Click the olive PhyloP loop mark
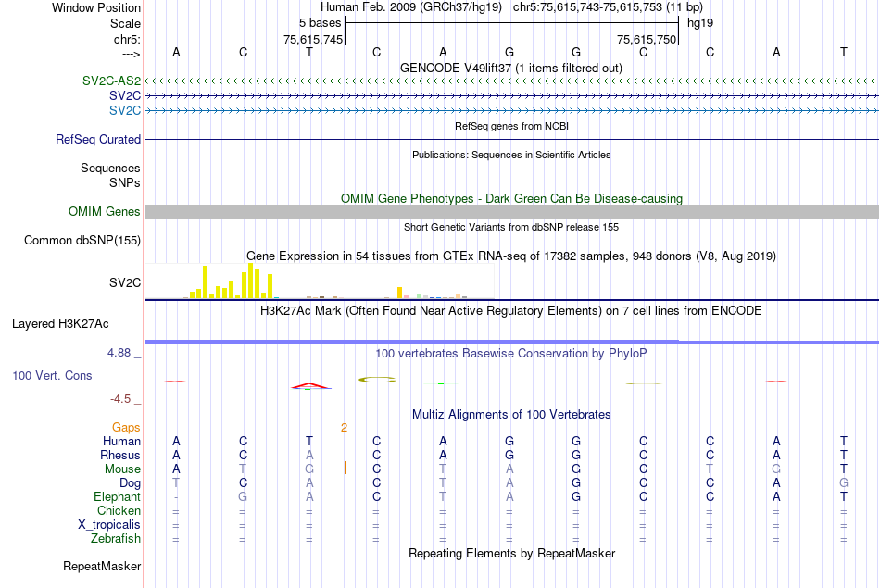880x588 pixels. 377,380
